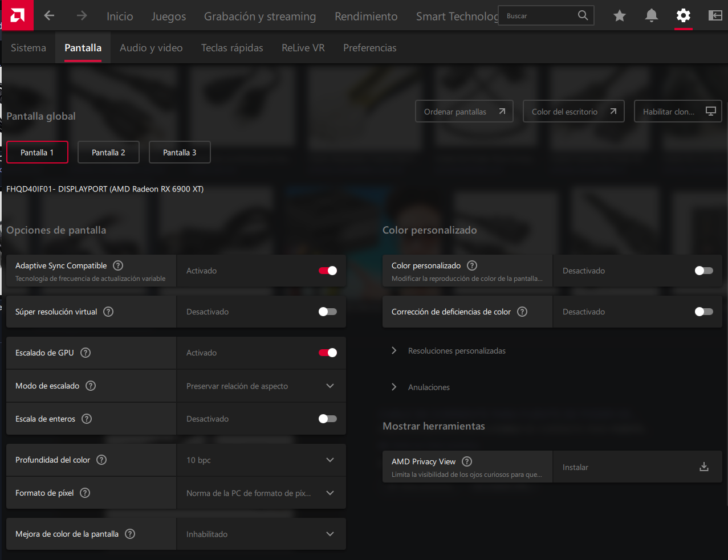Viewport: 728px width, 560px height.
Task: Switch to Audio y video tab
Action: (x=151, y=48)
